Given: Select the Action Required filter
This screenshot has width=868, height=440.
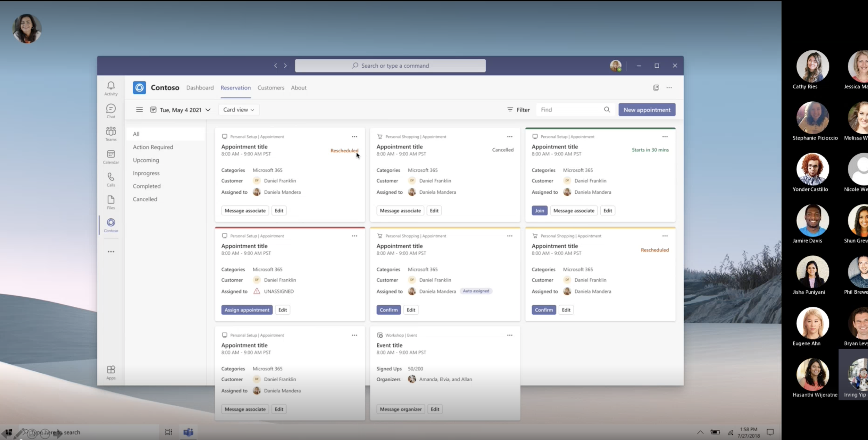Looking at the screenshot, I should [153, 147].
